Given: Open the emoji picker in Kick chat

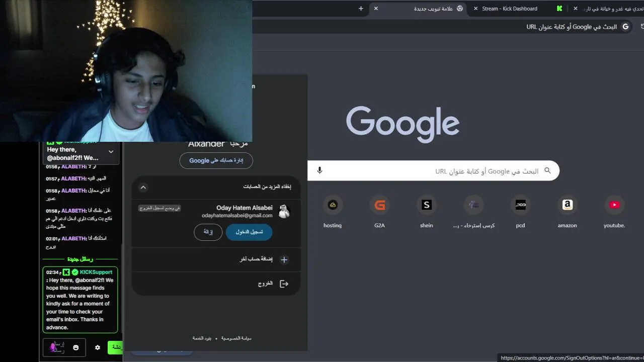Looking at the screenshot, I should pyautogui.click(x=76, y=347).
